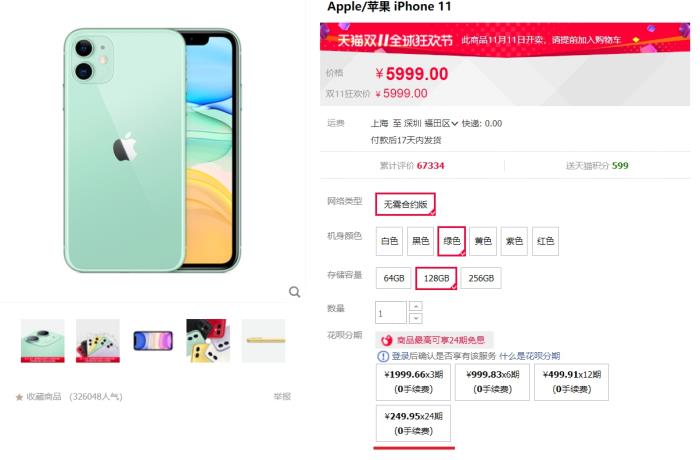Click the star icon to favorite product
This screenshot has height=460, width=700.
click(19, 397)
